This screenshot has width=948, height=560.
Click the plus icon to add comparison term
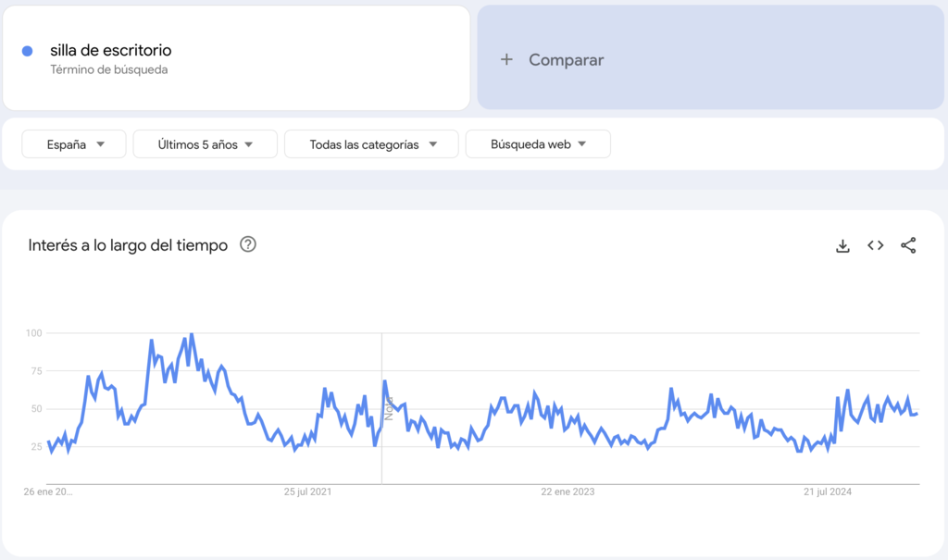click(506, 59)
